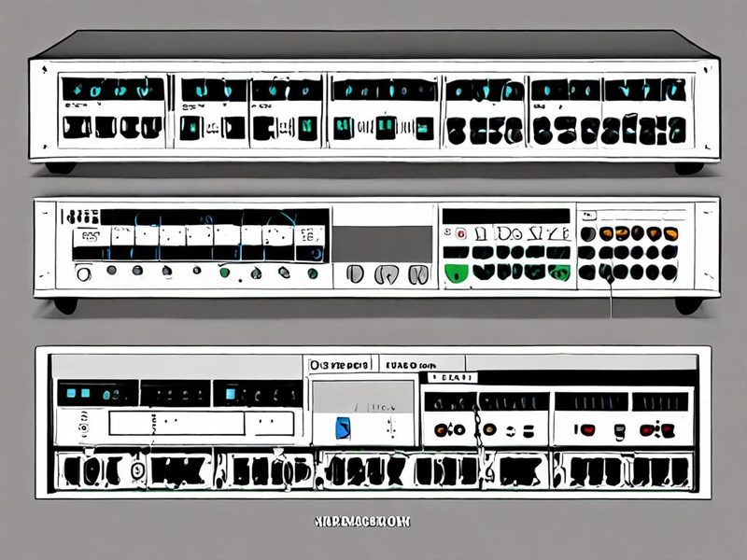The height and width of the screenshot is (560, 747).
Task: Click the leftmost orange ring knob on the bottom unit
Action: tap(440, 430)
